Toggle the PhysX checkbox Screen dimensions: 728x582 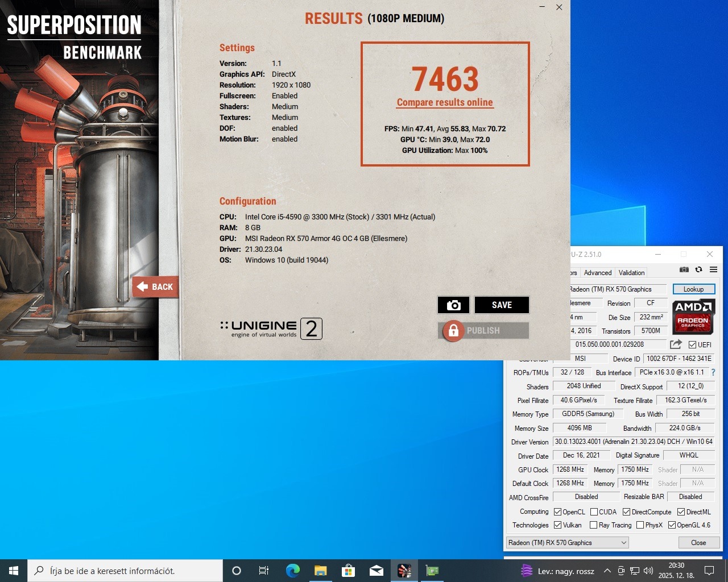640,525
